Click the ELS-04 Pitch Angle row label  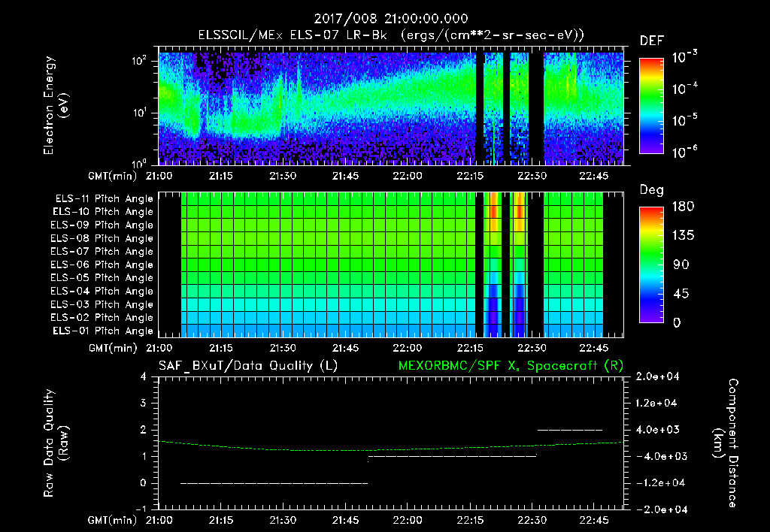pyautogui.click(x=102, y=291)
